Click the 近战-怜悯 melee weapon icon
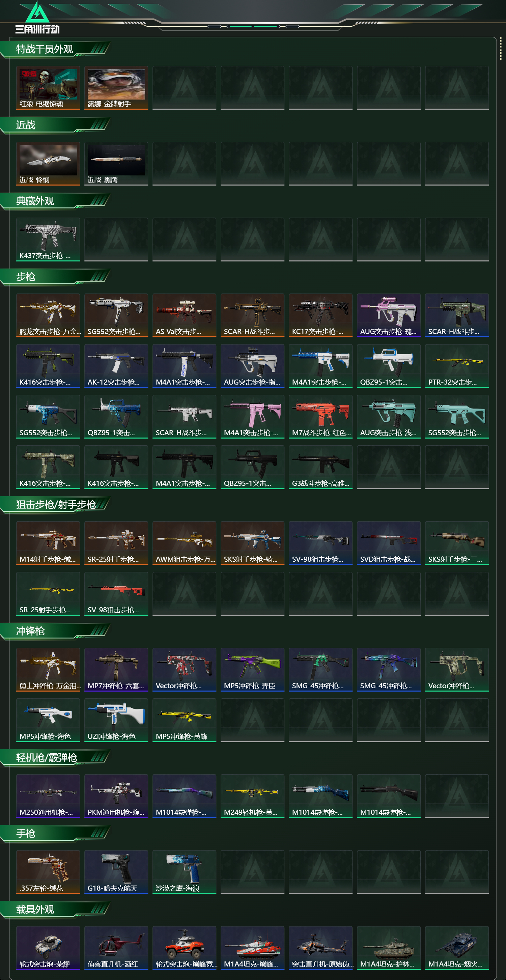 coord(48,164)
